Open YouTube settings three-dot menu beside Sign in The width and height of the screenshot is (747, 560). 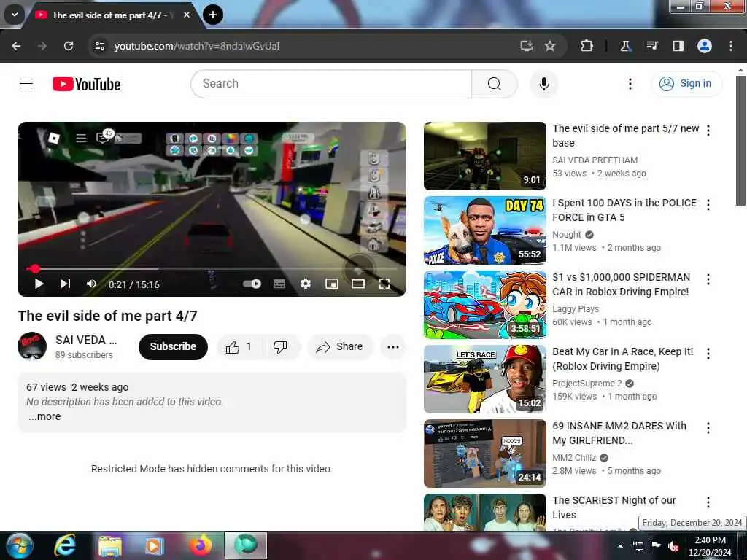pos(630,84)
